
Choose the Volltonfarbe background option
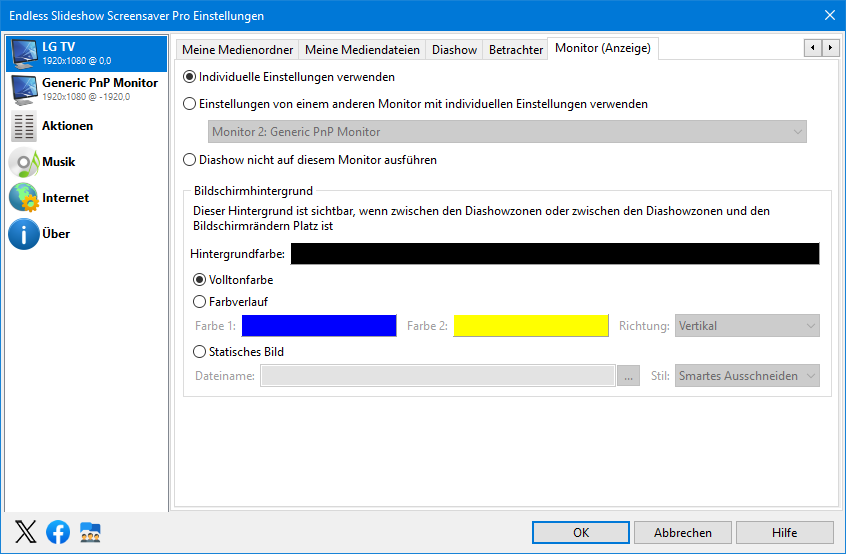point(233,280)
